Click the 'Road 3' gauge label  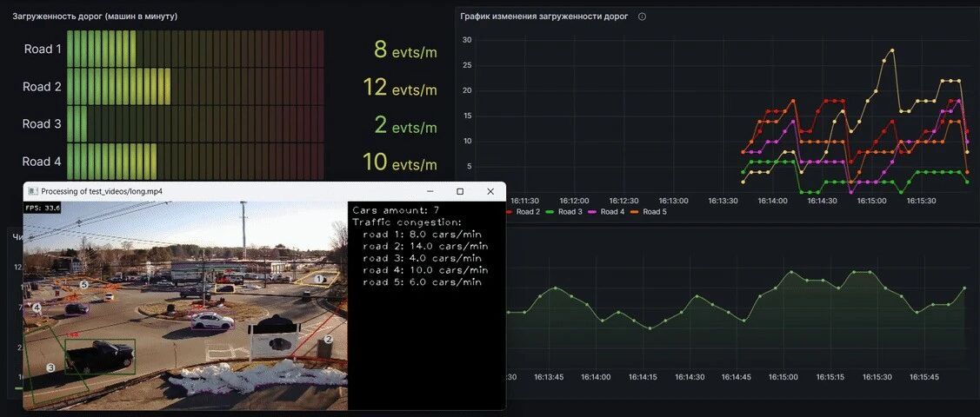(42, 124)
